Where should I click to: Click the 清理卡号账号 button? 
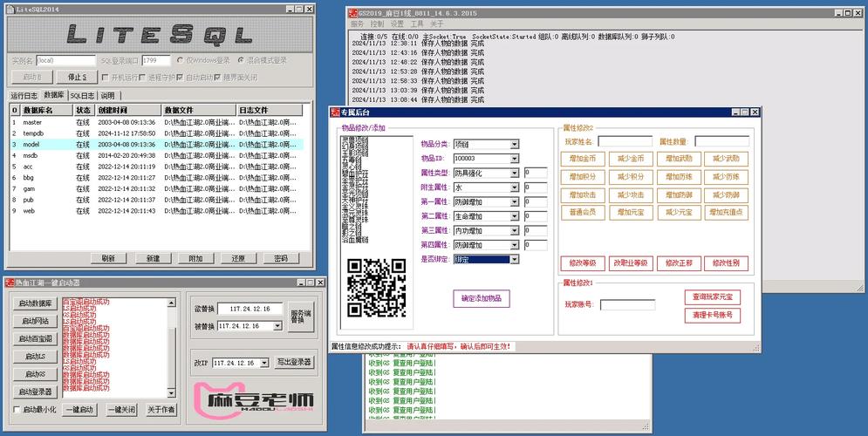713,316
